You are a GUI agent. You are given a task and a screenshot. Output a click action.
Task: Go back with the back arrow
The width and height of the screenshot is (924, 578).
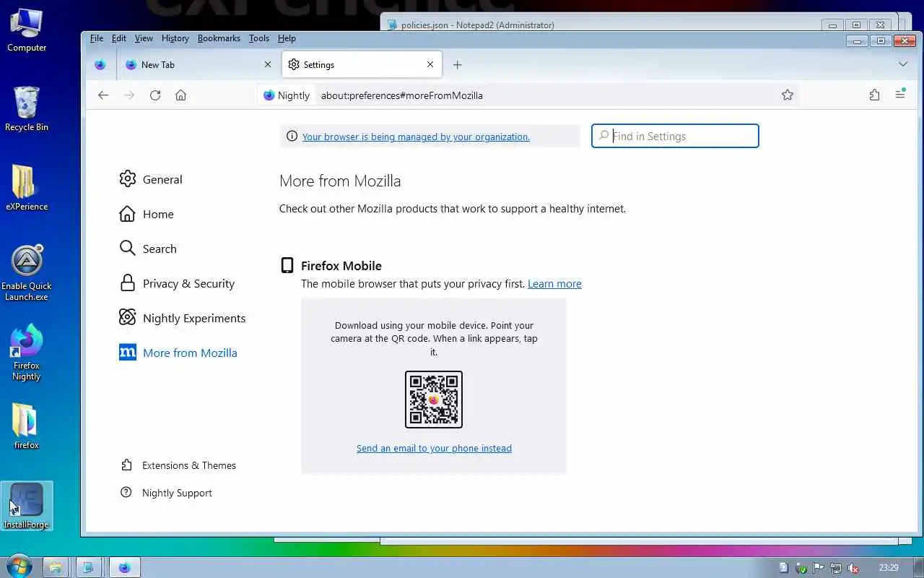point(103,95)
